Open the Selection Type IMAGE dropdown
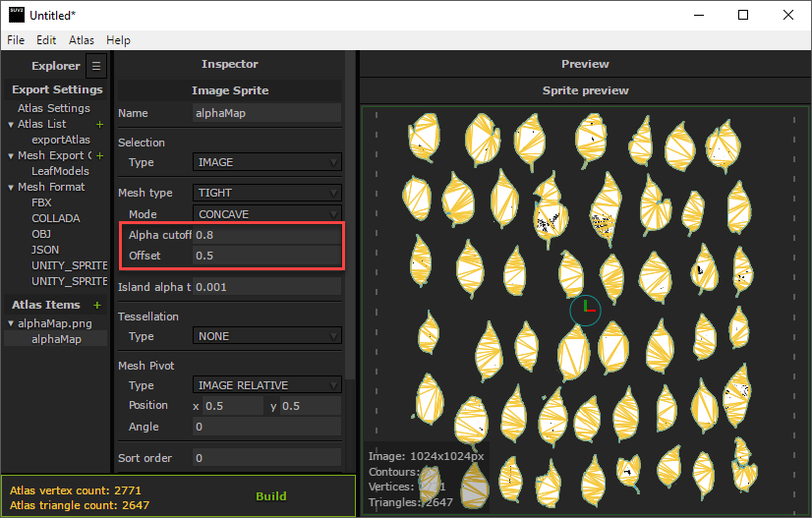 [267, 162]
